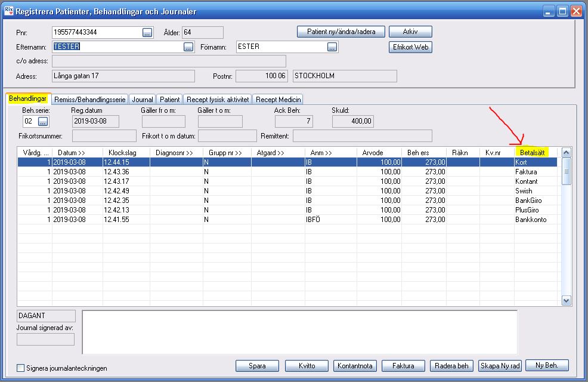Select the row with time 12.42.13
588x382 pixels.
pyautogui.click(x=287, y=210)
